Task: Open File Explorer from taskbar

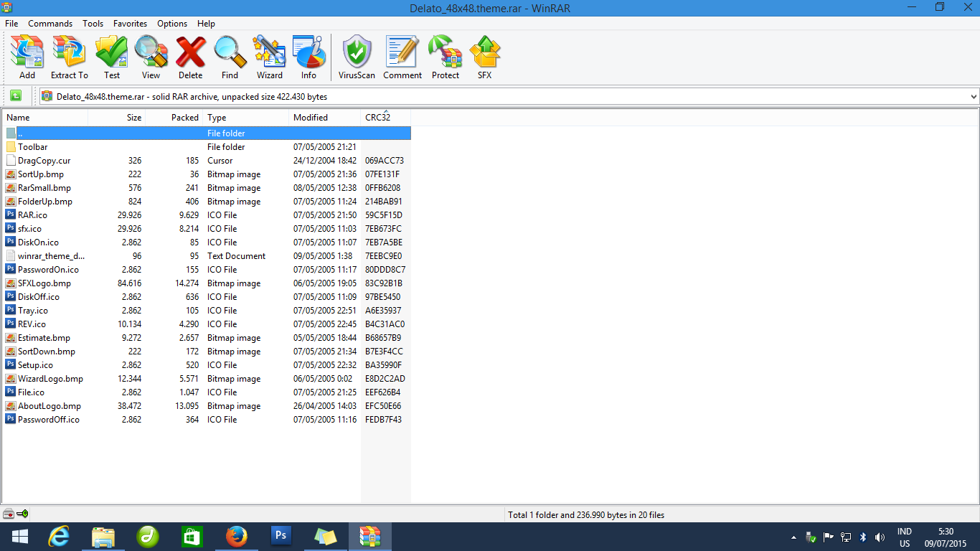Action: (x=103, y=536)
